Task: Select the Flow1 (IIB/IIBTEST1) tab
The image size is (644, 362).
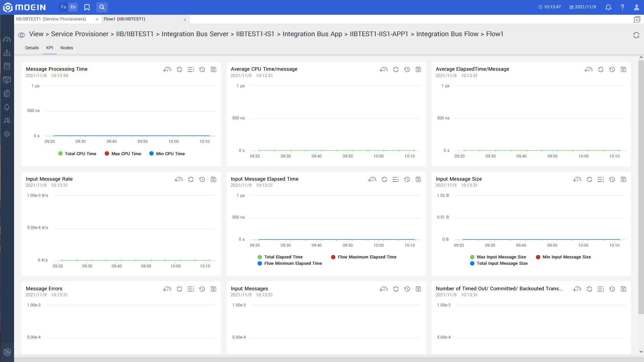Action: pyautogui.click(x=124, y=19)
